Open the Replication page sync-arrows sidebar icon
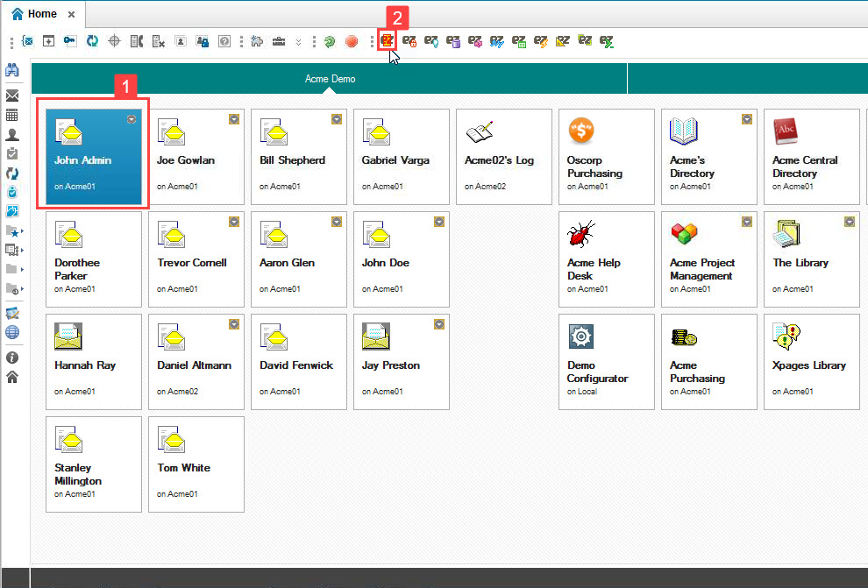This screenshot has height=588, width=868. click(12, 174)
